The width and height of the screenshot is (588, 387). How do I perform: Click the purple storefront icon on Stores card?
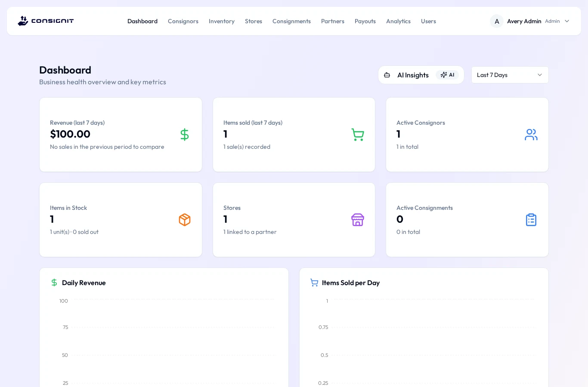tap(358, 220)
